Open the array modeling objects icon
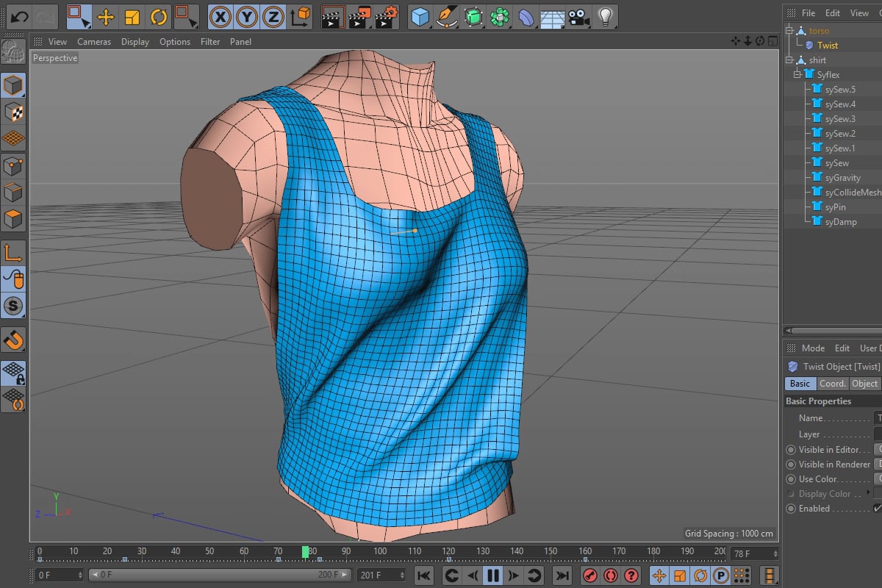The image size is (882, 588). coord(501,16)
